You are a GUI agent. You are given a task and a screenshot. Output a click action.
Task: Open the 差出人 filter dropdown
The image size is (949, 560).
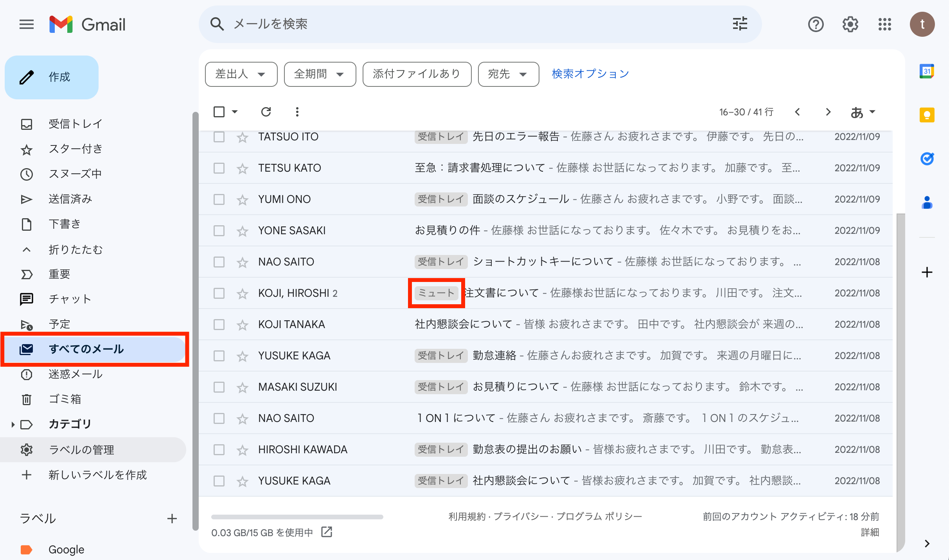pos(241,74)
